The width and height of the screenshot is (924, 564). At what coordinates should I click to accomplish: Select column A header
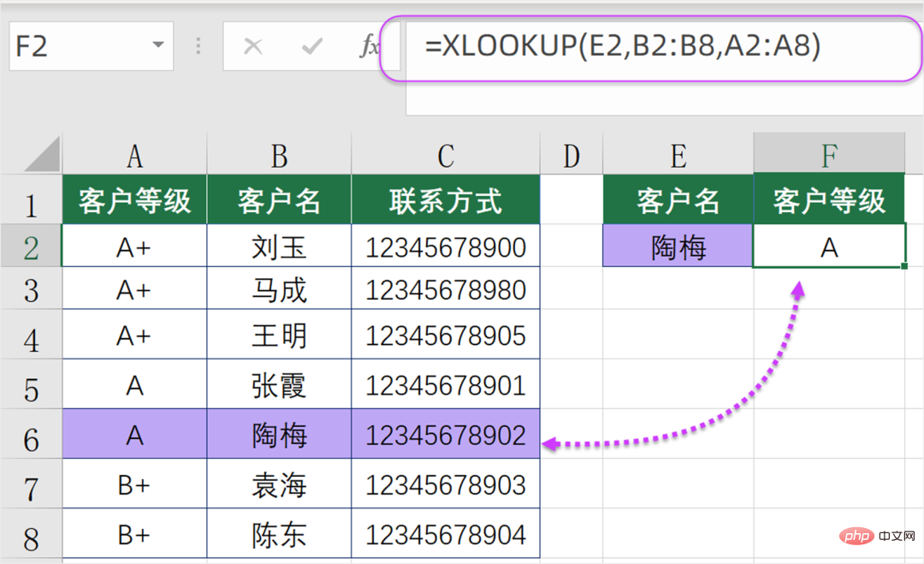(x=135, y=156)
